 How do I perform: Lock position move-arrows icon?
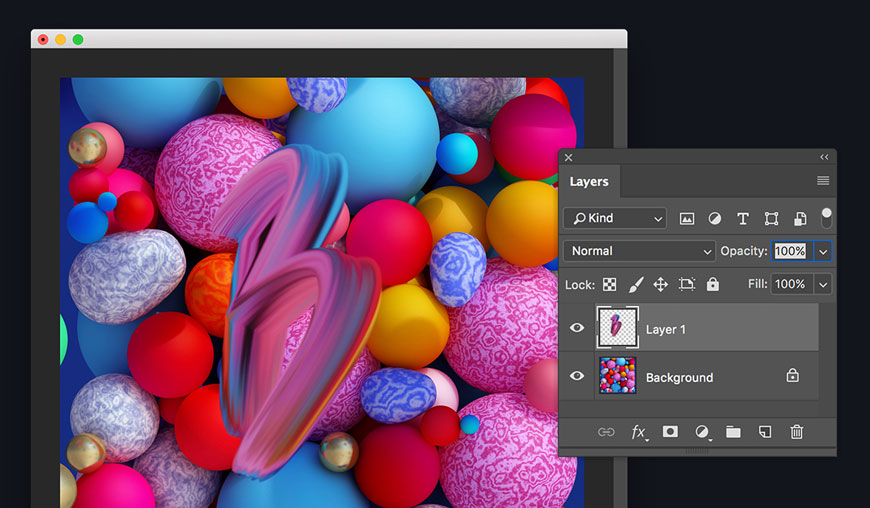(660, 285)
